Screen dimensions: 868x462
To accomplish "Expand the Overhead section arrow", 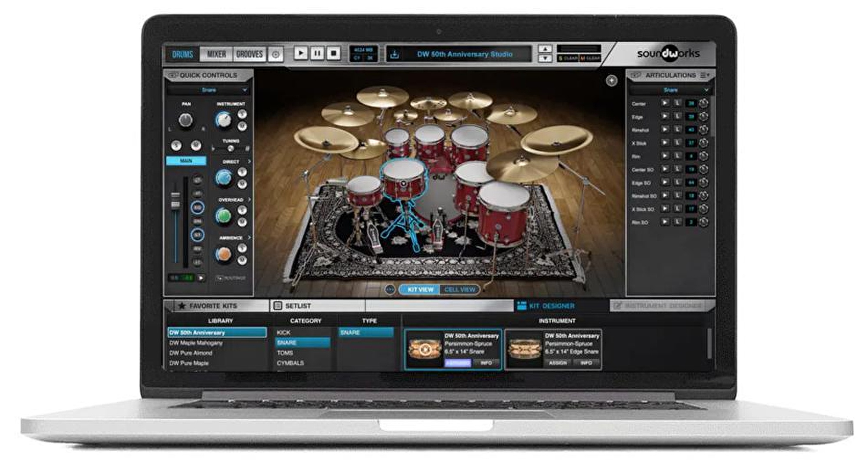I will point(249,200).
